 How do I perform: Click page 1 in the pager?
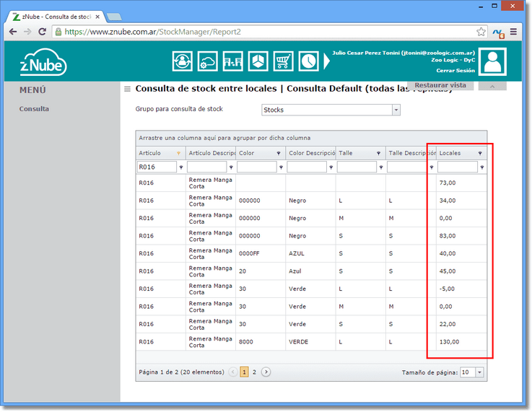point(244,372)
